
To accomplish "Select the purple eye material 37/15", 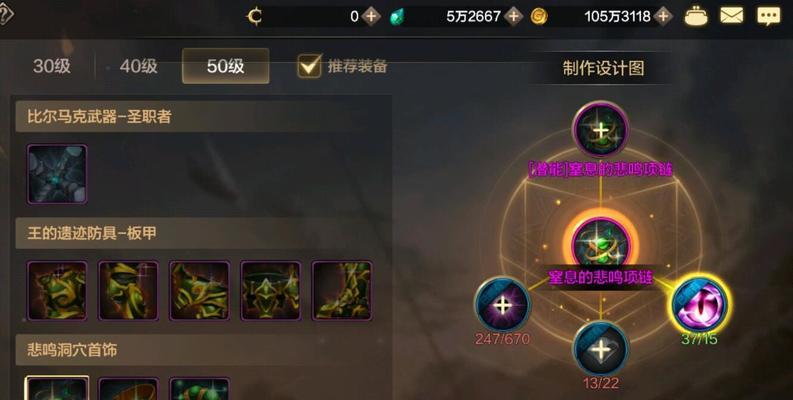I will click(x=699, y=304).
